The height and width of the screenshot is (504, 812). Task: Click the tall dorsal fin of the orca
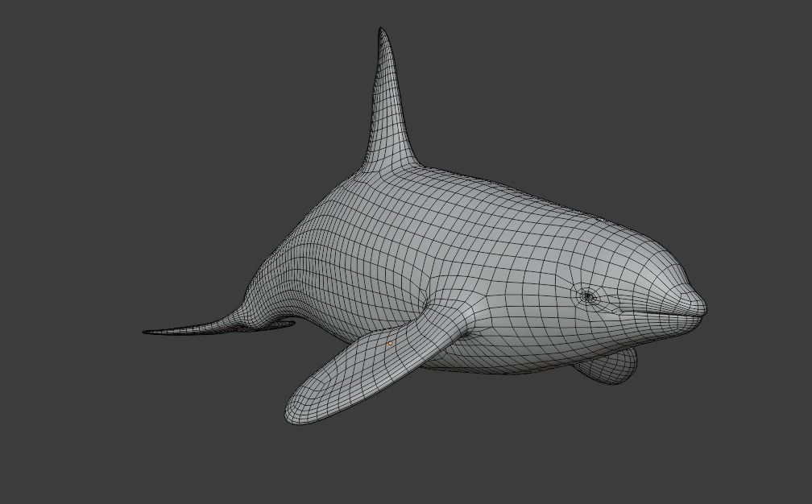pyautogui.click(x=389, y=104)
